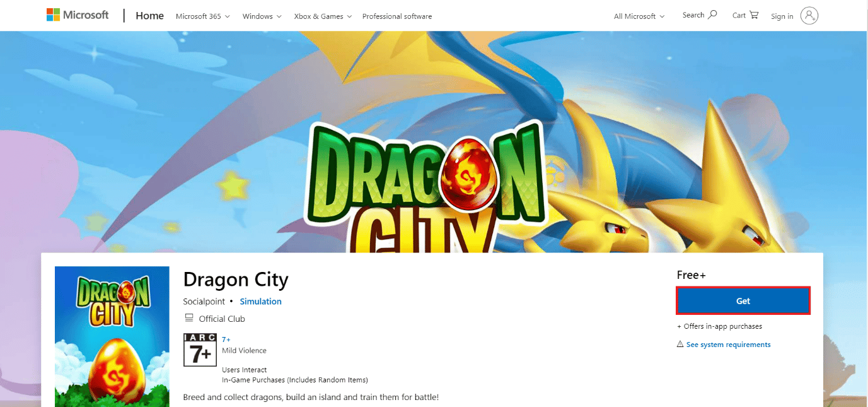Click the In-Game Purchases text
This screenshot has width=868, height=407.
(x=295, y=380)
